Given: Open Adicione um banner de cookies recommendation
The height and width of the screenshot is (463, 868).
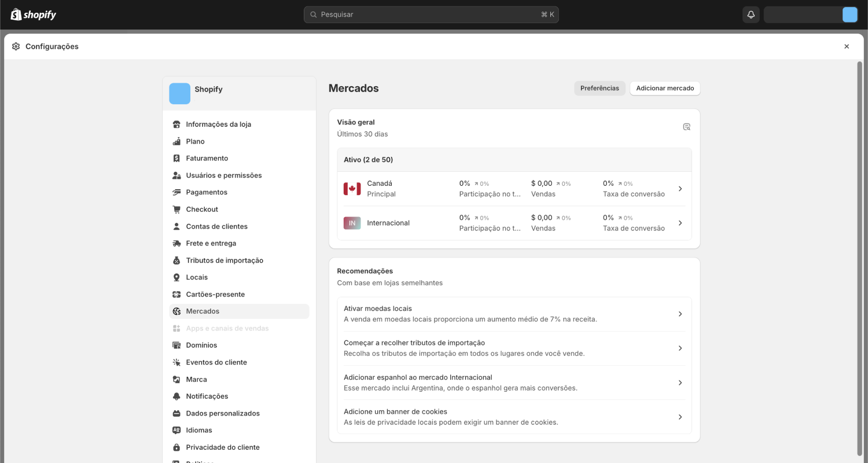Looking at the screenshot, I should (x=514, y=417).
